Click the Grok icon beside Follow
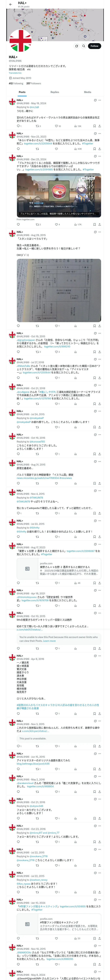This screenshot has width=110, height=980. click(x=76, y=46)
